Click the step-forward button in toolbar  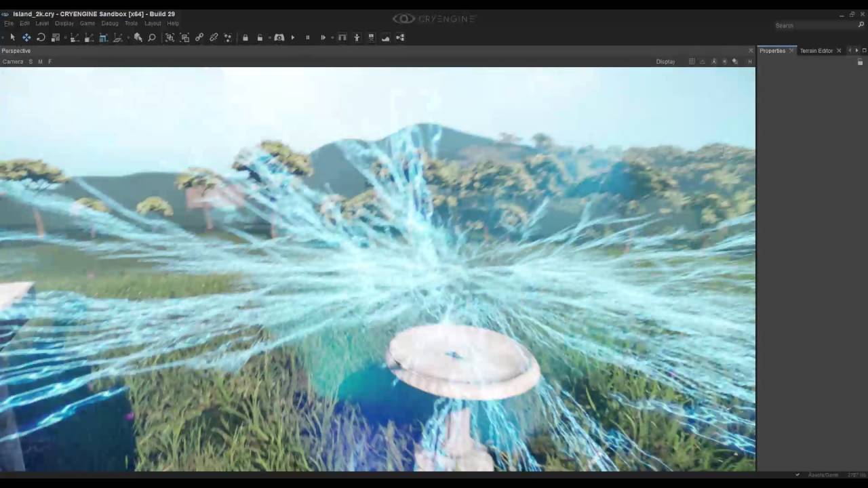323,37
